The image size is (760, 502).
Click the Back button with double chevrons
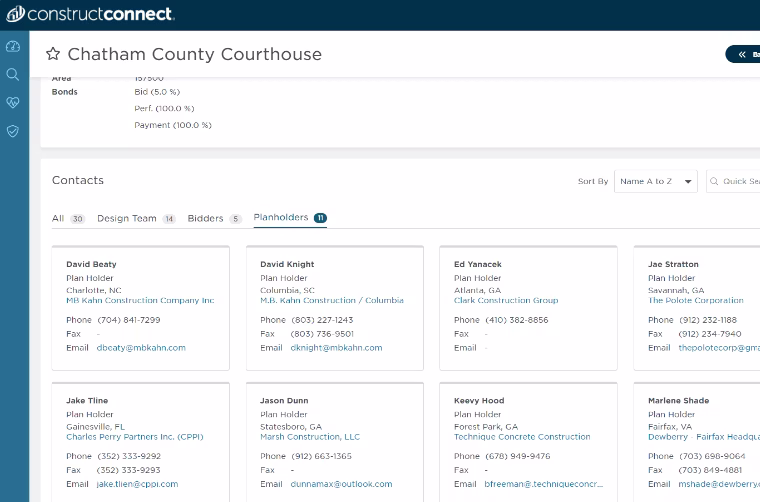coord(743,54)
